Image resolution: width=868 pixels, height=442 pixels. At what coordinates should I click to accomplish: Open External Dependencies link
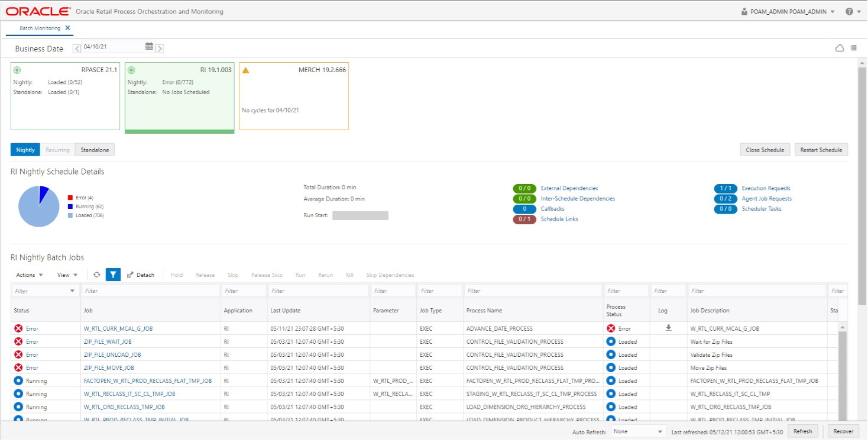[x=569, y=188]
